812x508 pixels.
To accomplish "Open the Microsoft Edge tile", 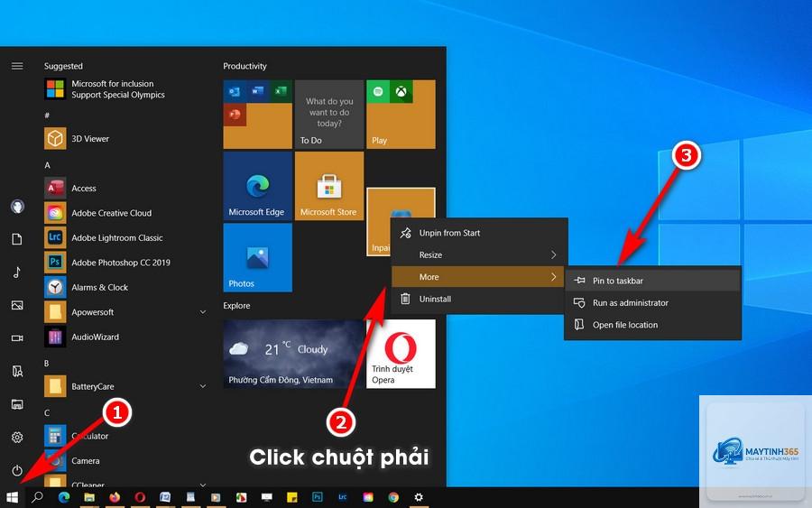I will pos(257,186).
